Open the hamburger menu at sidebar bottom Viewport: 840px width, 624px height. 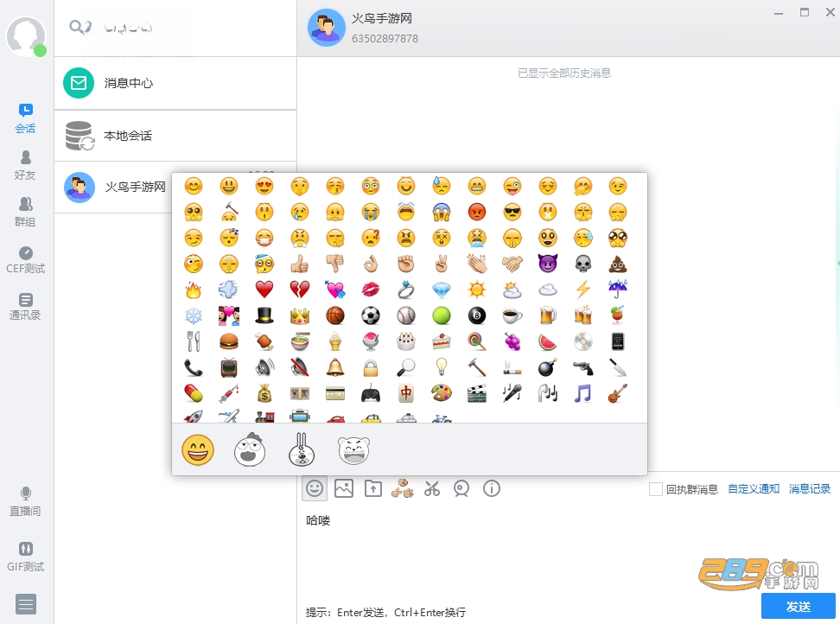26,604
